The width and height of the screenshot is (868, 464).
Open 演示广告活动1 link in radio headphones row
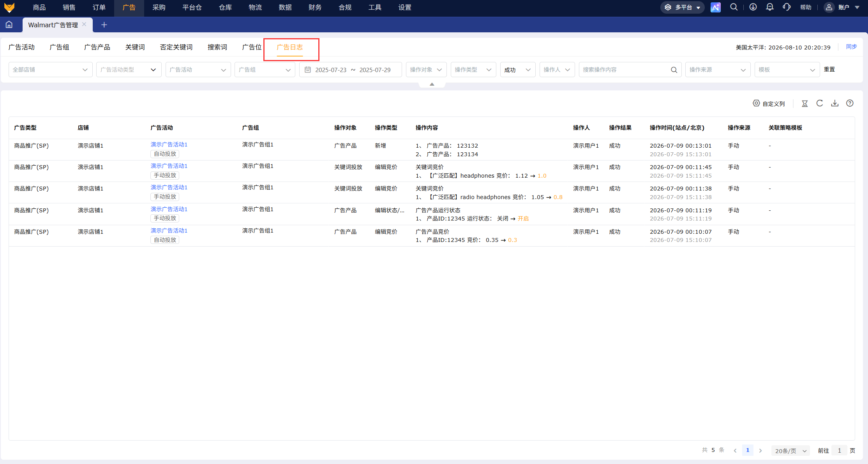pyautogui.click(x=169, y=187)
